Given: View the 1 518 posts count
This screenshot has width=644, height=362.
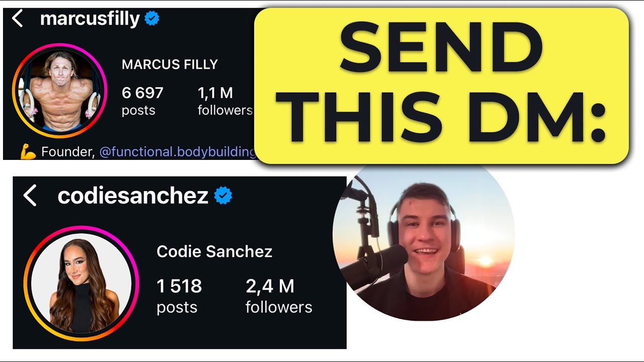Looking at the screenshot, I should (179, 295).
